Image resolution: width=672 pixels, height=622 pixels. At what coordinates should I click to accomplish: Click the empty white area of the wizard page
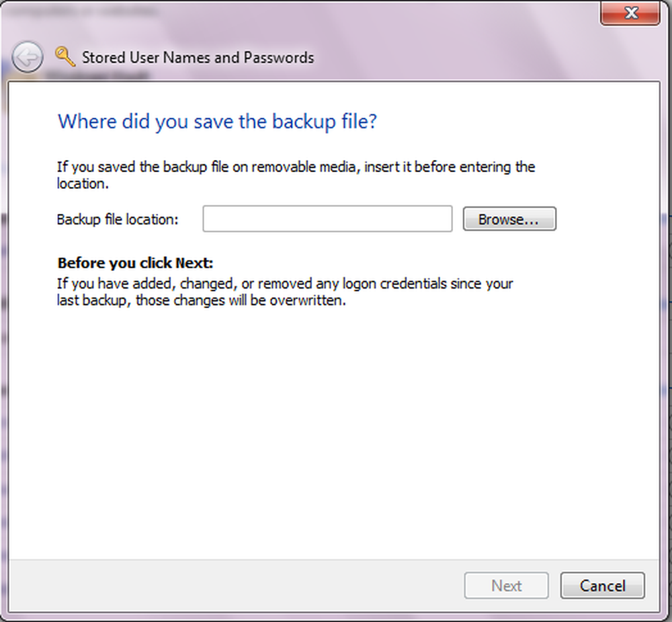click(x=336, y=430)
